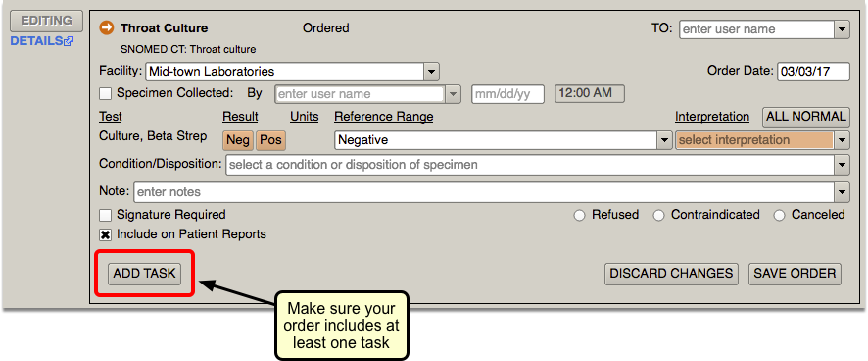This screenshot has height=361, width=868.
Task: Click the Throat Culture order title
Action: click(165, 27)
